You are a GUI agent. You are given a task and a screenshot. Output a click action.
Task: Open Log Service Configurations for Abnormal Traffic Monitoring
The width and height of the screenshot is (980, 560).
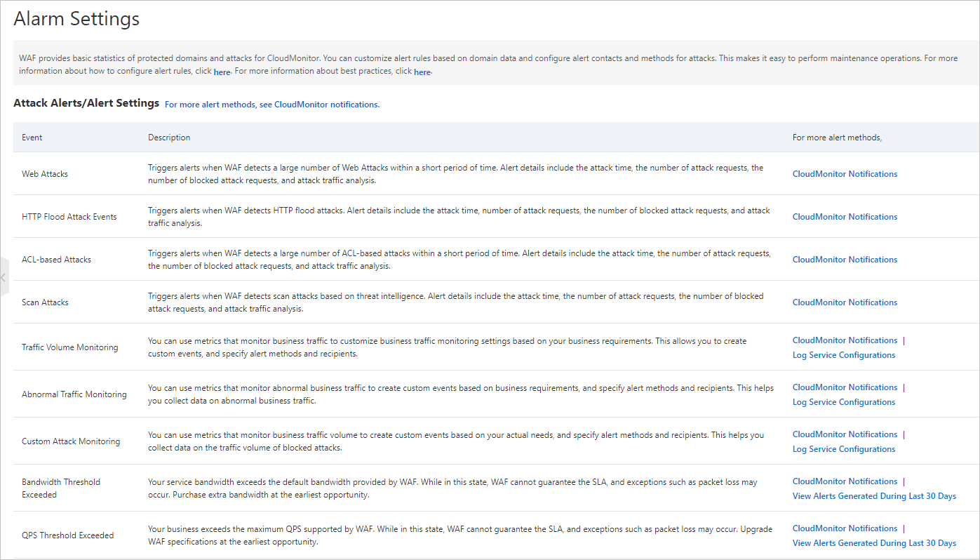click(x=844, y=402)
